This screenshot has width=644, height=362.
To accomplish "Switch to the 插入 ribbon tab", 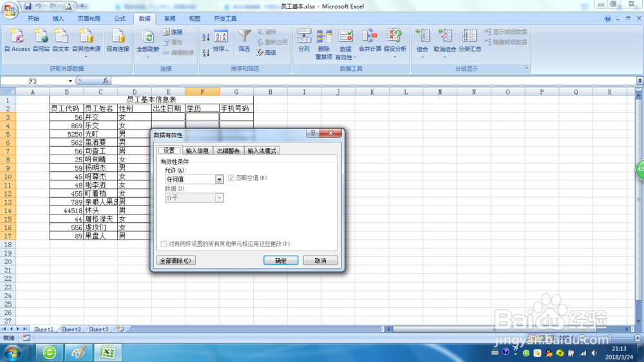I will click(59, 19).
